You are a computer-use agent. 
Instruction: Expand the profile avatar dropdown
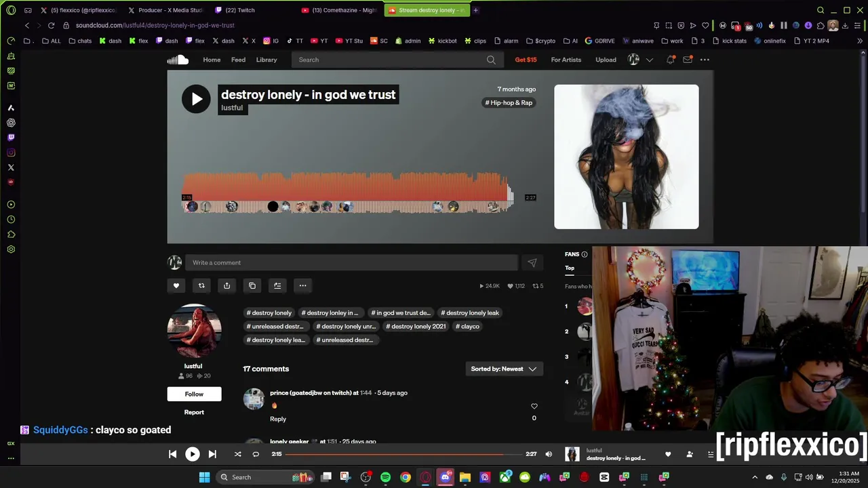click(640, 60)
